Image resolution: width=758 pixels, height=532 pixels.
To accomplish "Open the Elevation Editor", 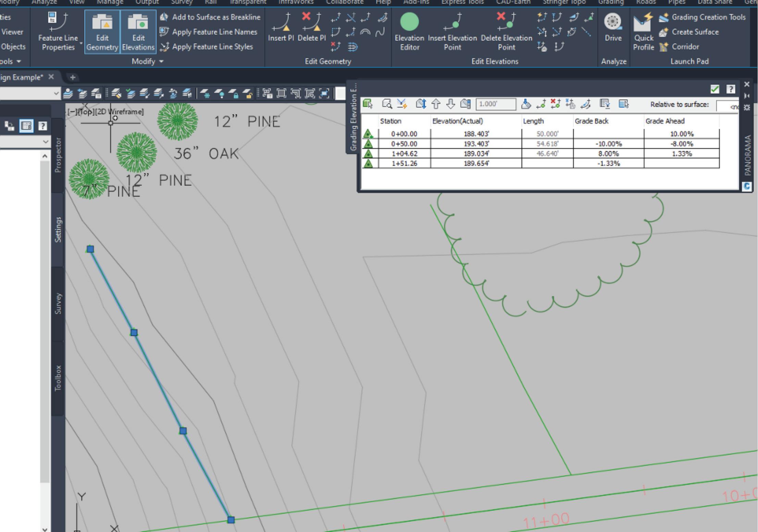I will tap(409, 31).
